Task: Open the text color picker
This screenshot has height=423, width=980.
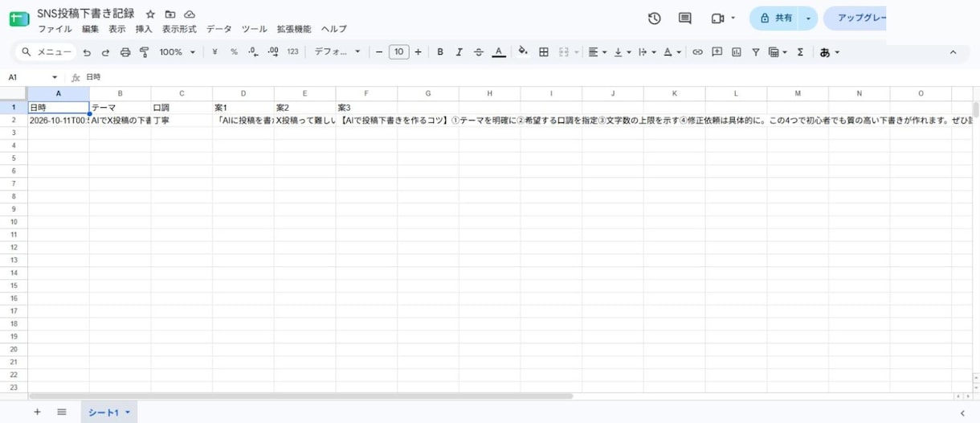Action: (x=499, y=52)
